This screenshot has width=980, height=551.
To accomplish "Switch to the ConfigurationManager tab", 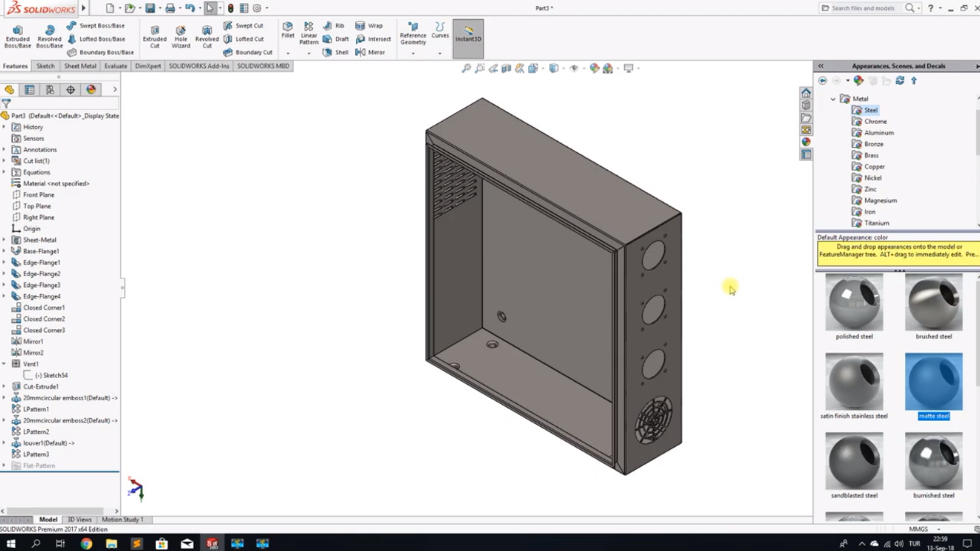I will click(50, 90).
